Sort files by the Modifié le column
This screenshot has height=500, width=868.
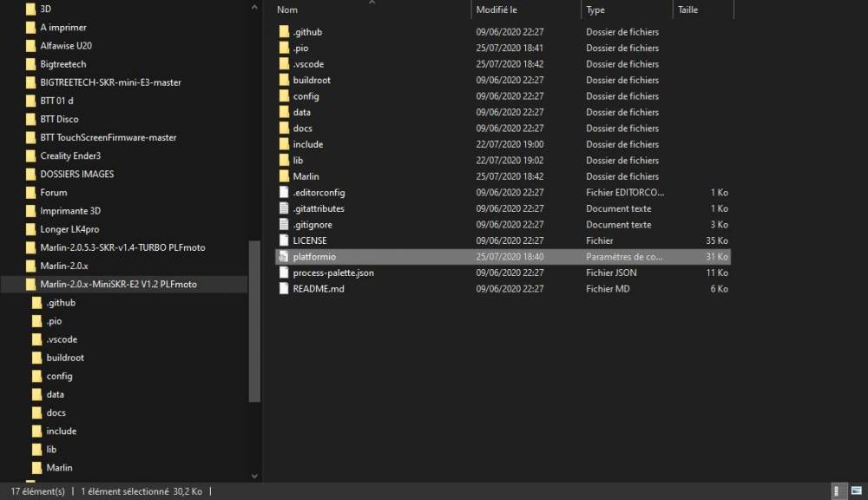click(496, 10)
